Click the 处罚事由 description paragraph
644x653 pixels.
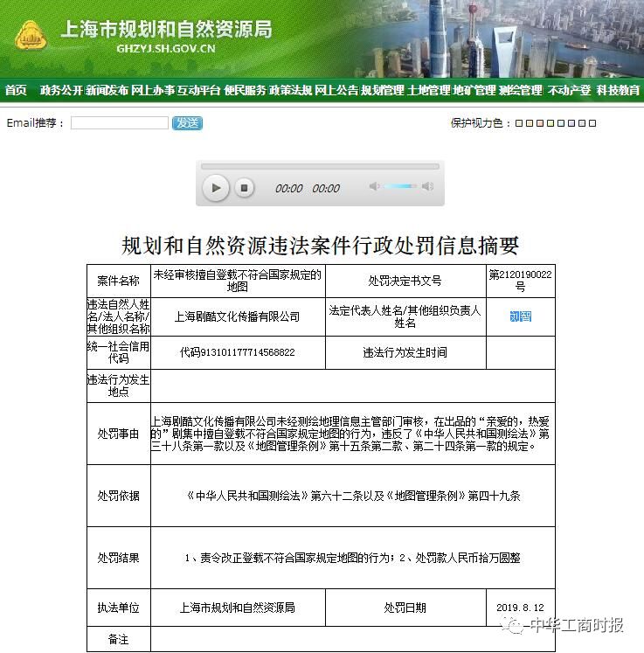[x=350, y=434]
